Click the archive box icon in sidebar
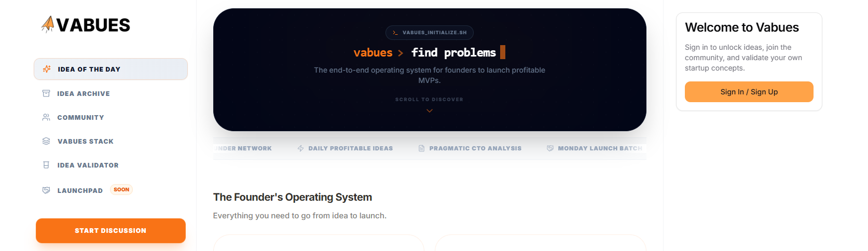The image size is (868, 251). coord(46,93)
